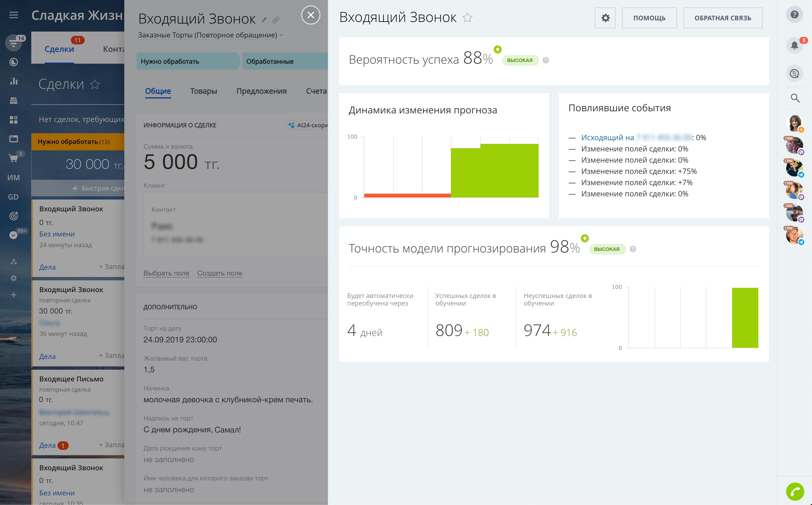Open the printer-like icon in left sidebar

click(x=13, y=101)
